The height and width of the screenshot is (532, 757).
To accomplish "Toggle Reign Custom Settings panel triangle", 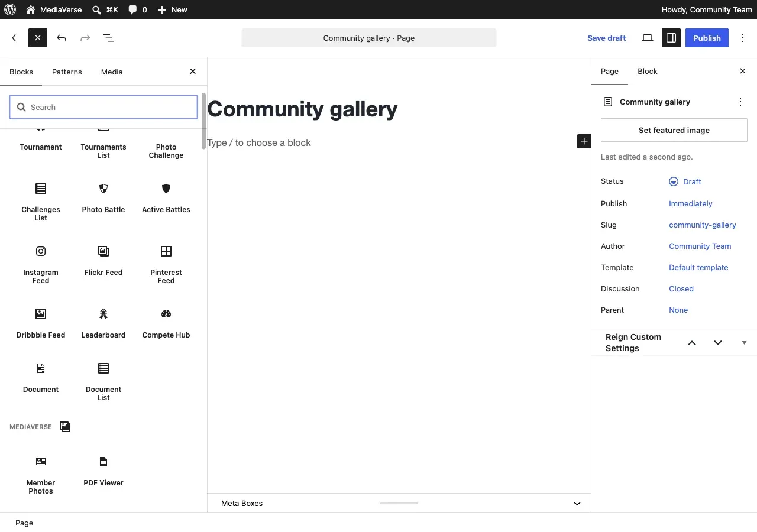I will (744, 343).
